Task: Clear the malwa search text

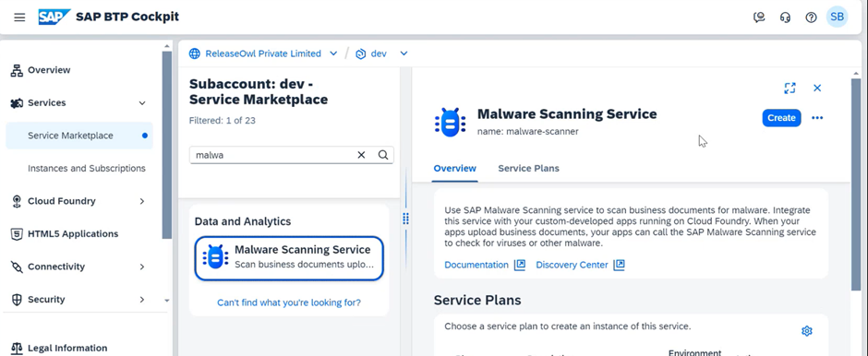Action: (x=361, y=155)
